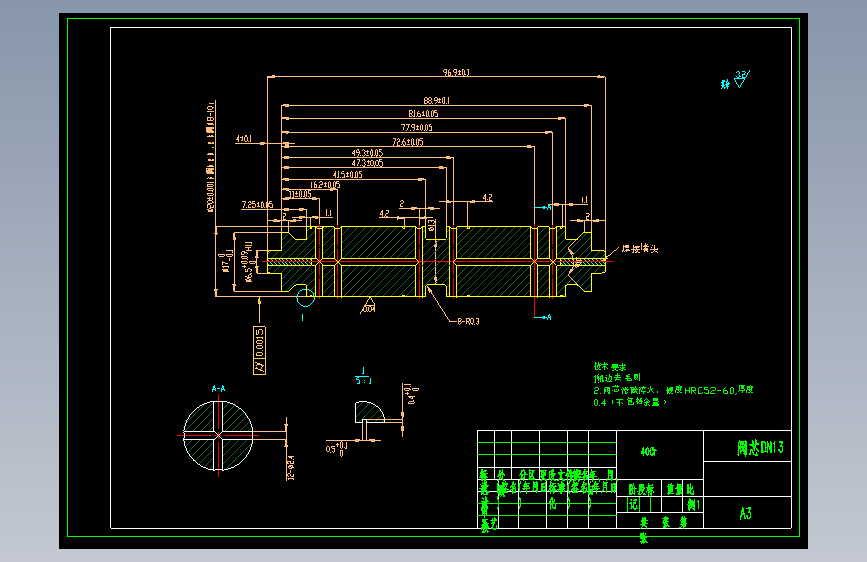Image resolution: width=867 pixels, height=562 pixels.
Task: Click the 7.25±0.05 dimension text
Action: click(257, 205)
